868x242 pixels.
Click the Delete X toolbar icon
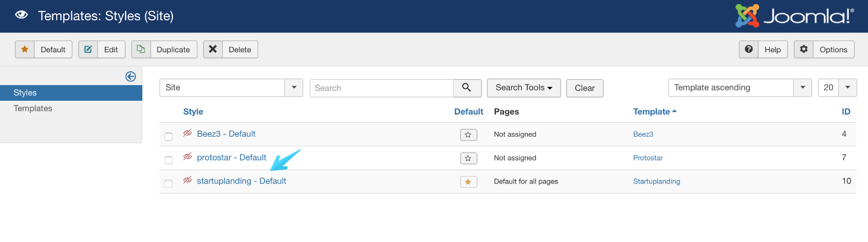213,50
